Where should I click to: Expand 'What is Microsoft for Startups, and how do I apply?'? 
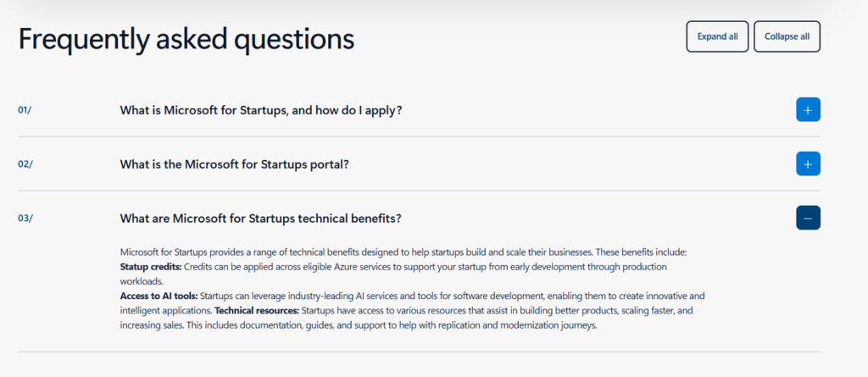[261, 110]
